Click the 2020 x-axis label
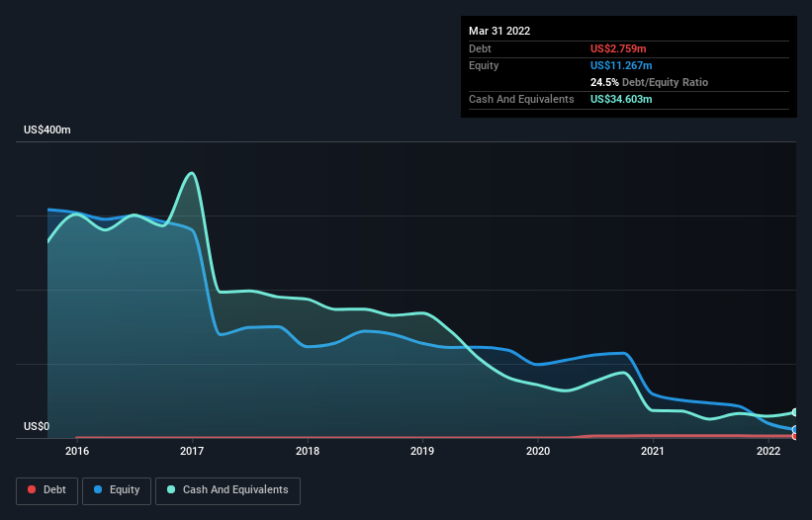The width and height of the screenshot is (812, 520). (538, 451)
